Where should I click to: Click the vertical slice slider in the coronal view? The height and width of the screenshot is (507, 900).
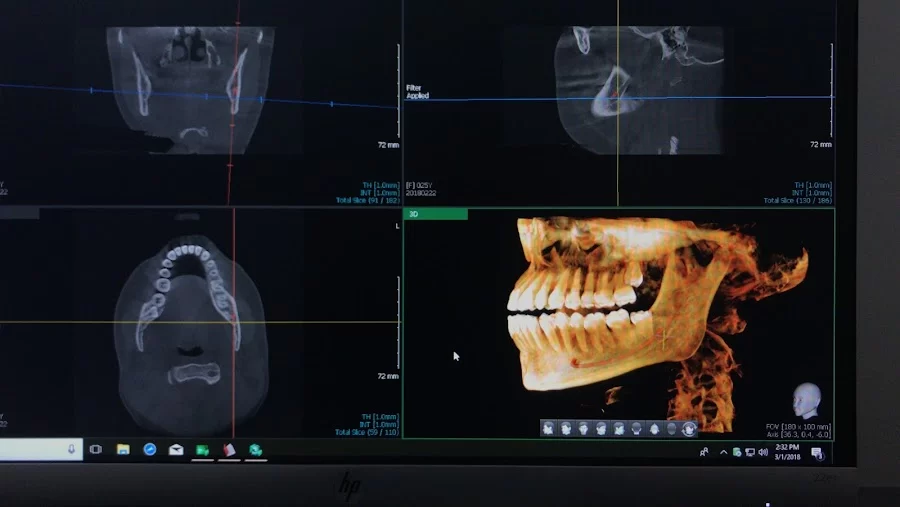pyautogui.click(x=398, y=91)
